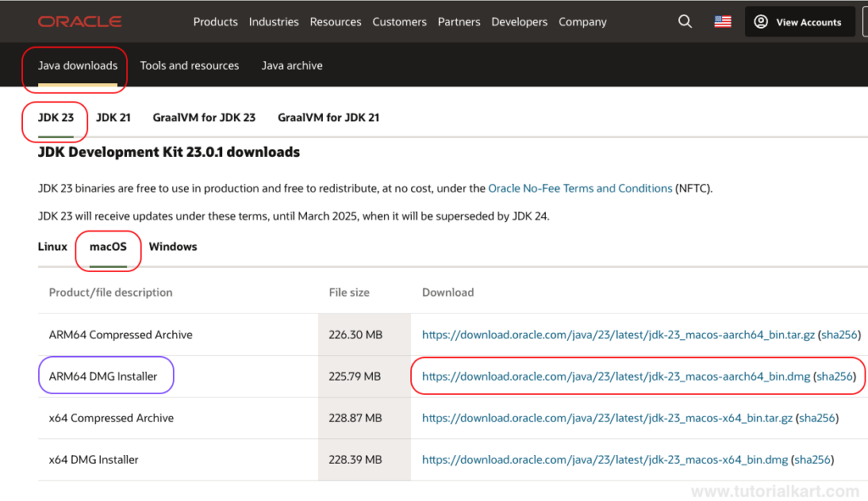Select the macOS platform tab
The height and width of the screenshot is (501, 868).
click(x=108, y=247)
